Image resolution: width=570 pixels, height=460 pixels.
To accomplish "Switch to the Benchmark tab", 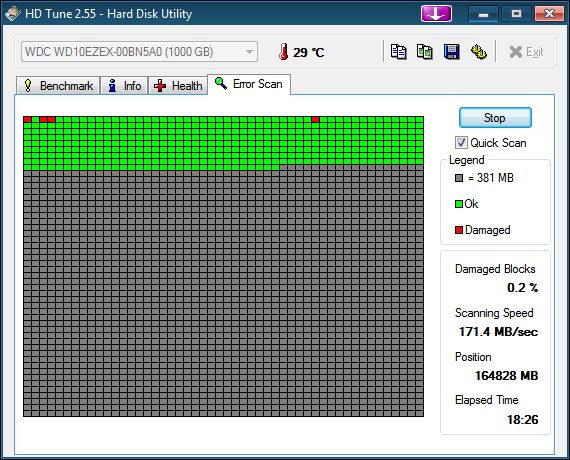I will click(58, 86).
